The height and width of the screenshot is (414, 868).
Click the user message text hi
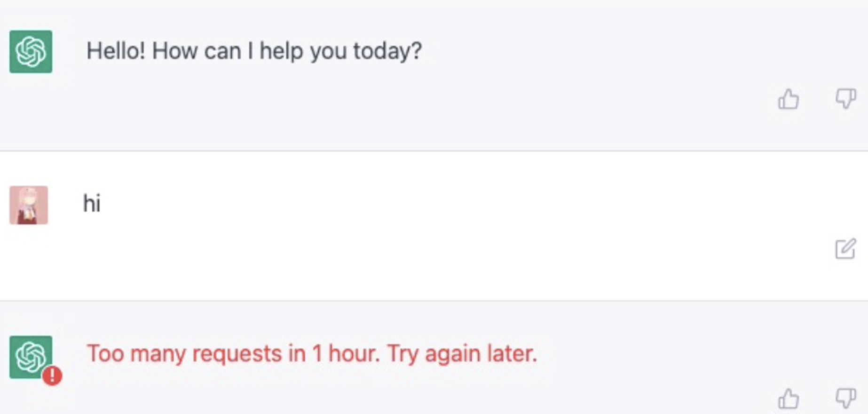92,203
